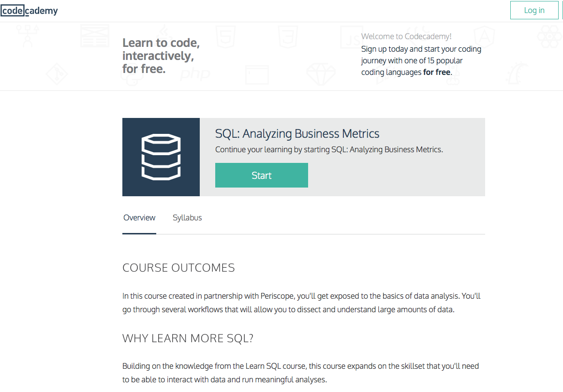
Task: Select the Overview tab
Action: pos(139,218)
